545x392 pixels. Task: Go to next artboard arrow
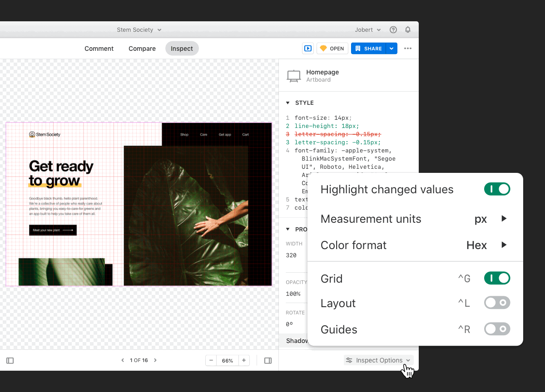155,360
